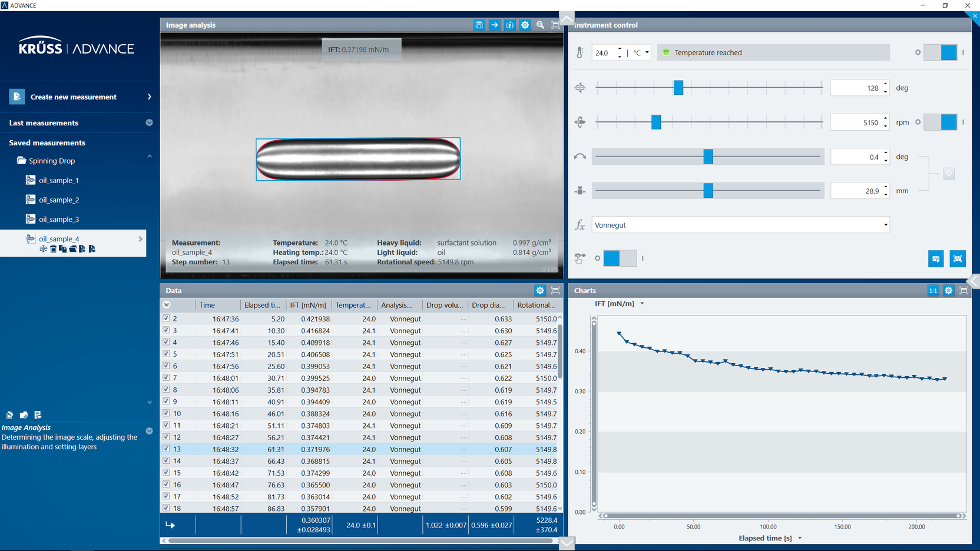
Task: Click Create new measurement
Action: point(74,97)
